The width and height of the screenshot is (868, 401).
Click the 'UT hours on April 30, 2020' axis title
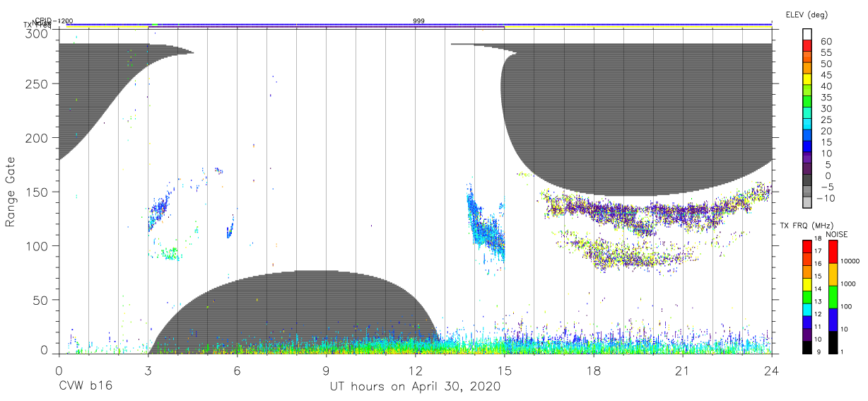pyautogui.click(x=415, y=387)
